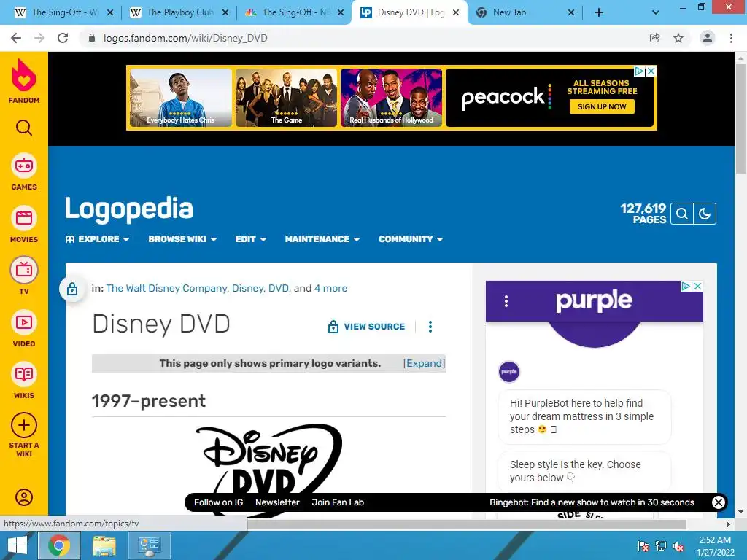Screen dimensions: 747x560
Task: Expand the Maintenance menu
Action: (x=322, y=239)
